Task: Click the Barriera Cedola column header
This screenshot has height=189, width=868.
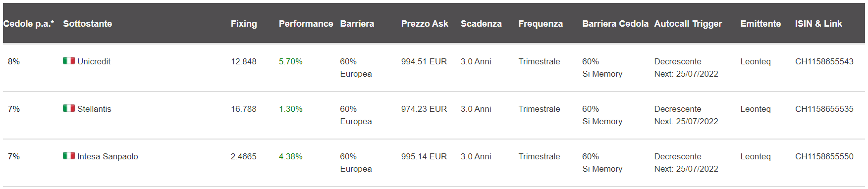Action: (615, 24)
